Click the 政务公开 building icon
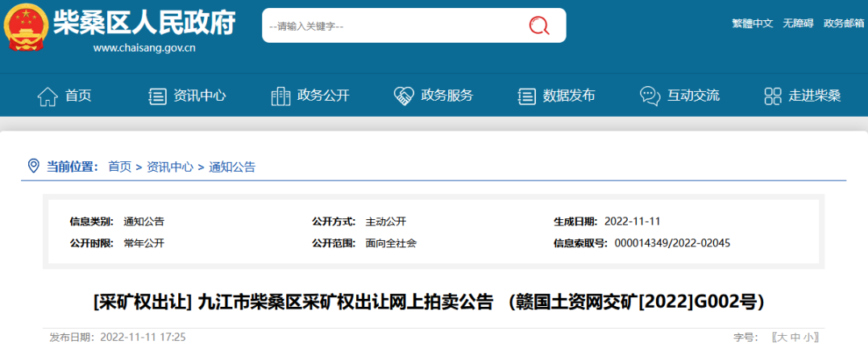This screenshot has width=868, height=352. tap(280, 96)
